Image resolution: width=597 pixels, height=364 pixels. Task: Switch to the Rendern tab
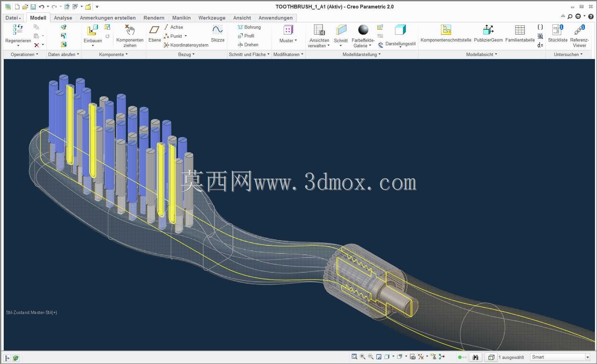click(x=154, y=18)
